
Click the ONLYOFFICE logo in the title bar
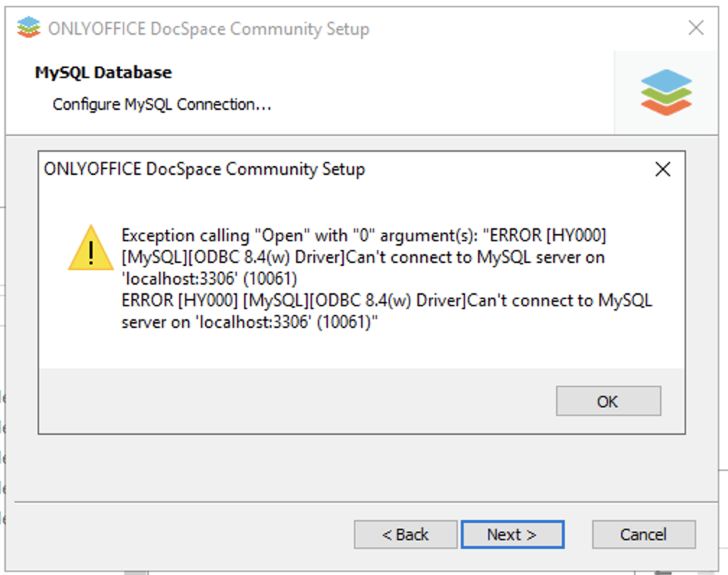coord(28,27)
